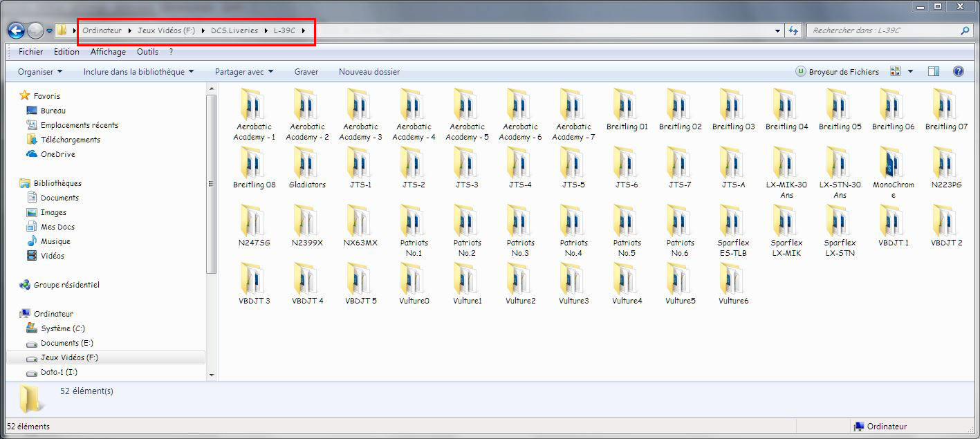
Task: Click the Breitling 08 folder
Action: click(255, 167)
